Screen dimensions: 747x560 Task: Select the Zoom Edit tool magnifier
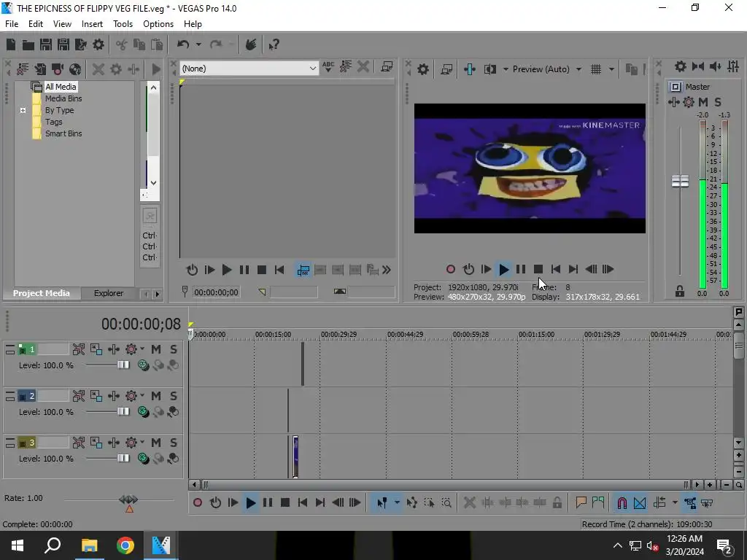pos(446,503)
